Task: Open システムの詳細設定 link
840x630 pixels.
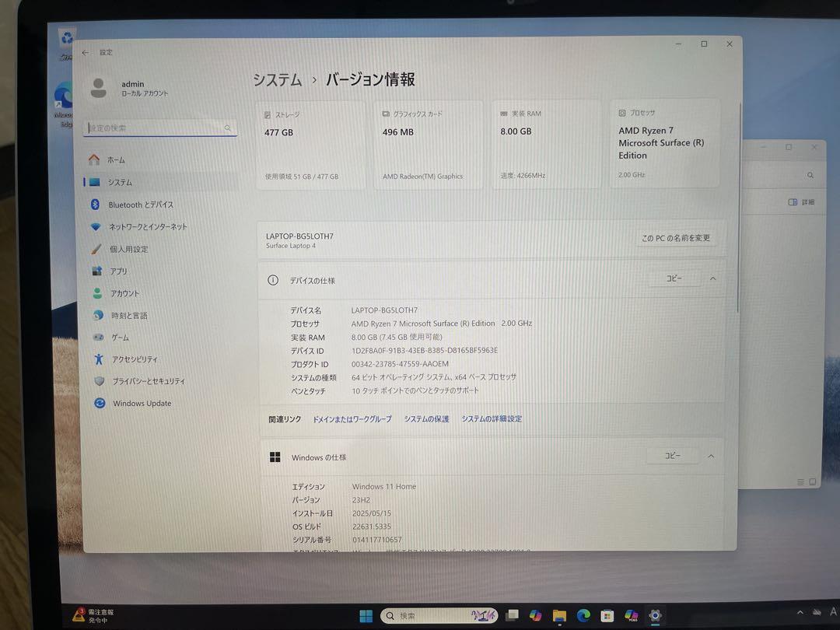Action: (x=492, y=418)
